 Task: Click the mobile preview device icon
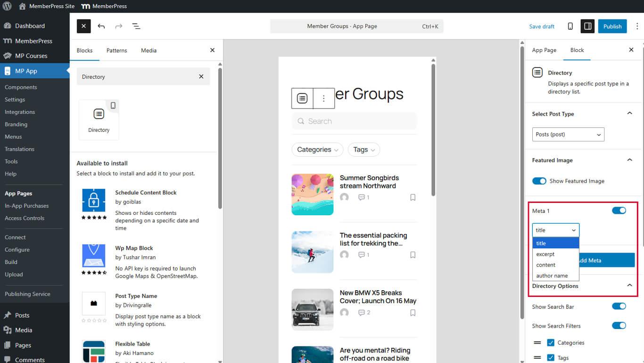pos(570,26)
